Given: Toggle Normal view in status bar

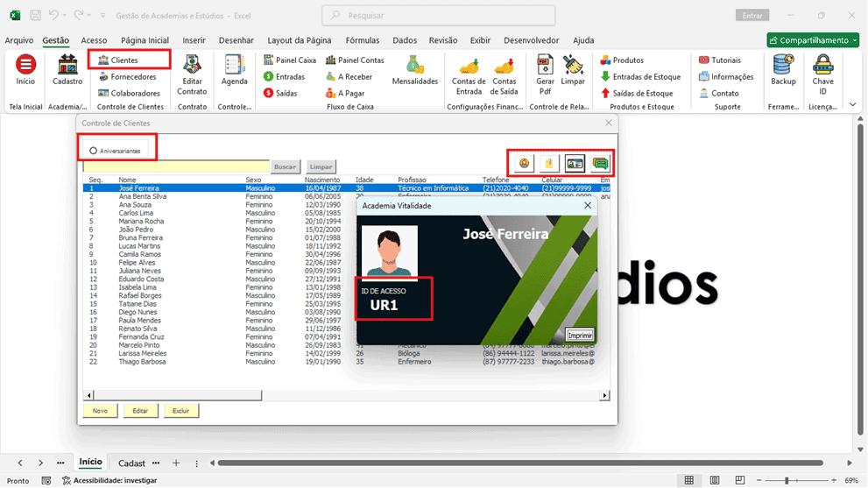Looking at the screenshot, I should click(688, 480).
